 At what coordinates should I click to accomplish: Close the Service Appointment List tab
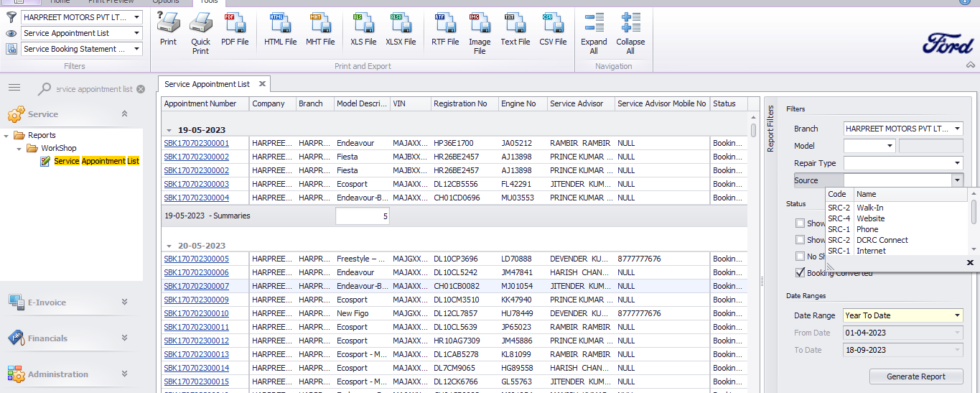[262, 84]
